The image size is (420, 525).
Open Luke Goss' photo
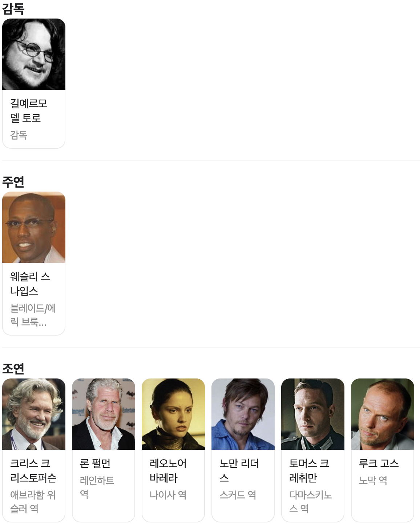(383, 414)
